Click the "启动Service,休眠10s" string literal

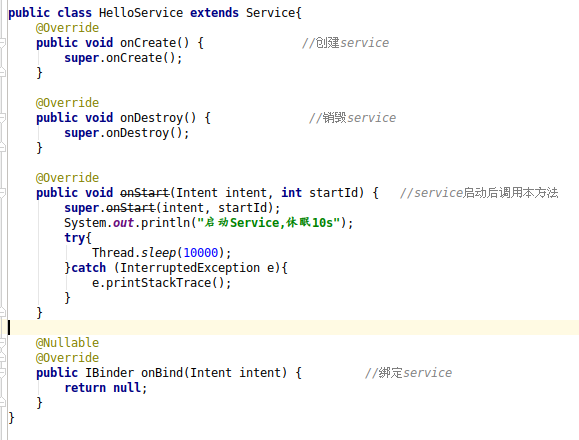click(268, 223)
